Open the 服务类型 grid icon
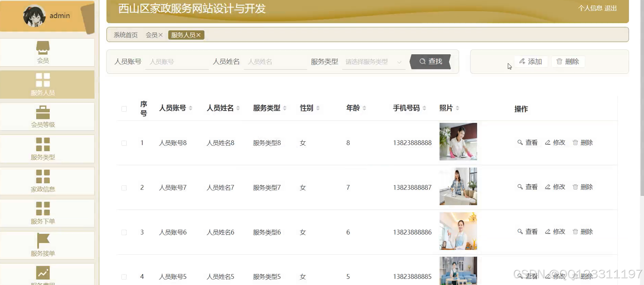Screen dimensions: 644x285 pos(43,144)
